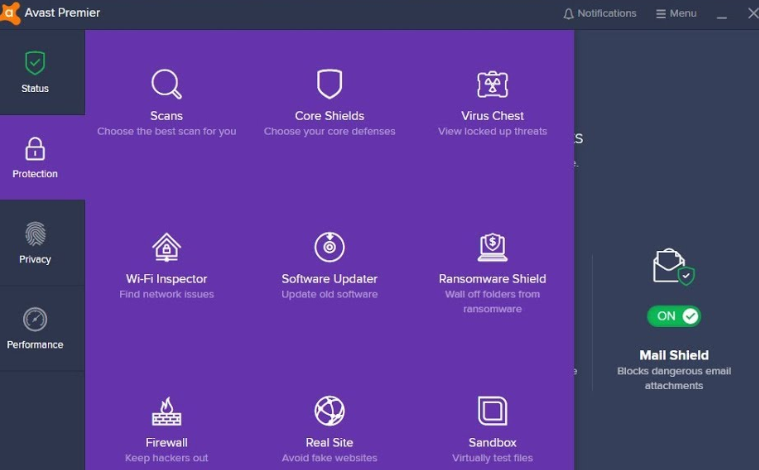Open the Virus Chest biohazard icon
This screenshot has height=470, width=759.
[x=492, y=85]
